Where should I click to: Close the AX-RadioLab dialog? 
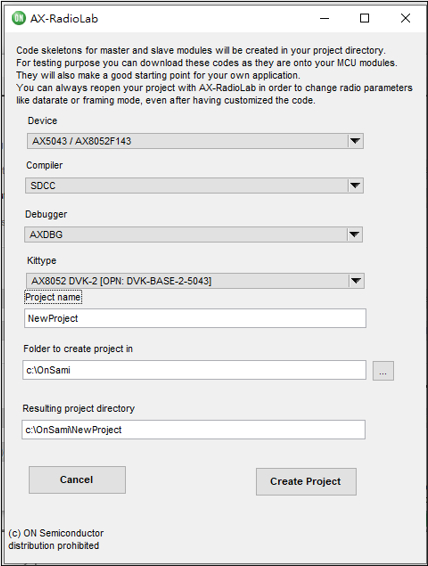coord(405,18)
